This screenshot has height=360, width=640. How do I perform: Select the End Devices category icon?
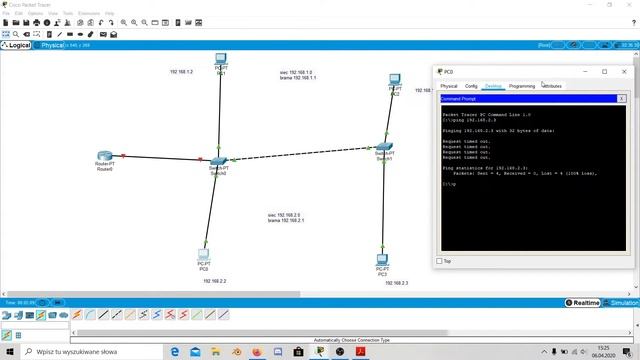click(x=18, y=315)
